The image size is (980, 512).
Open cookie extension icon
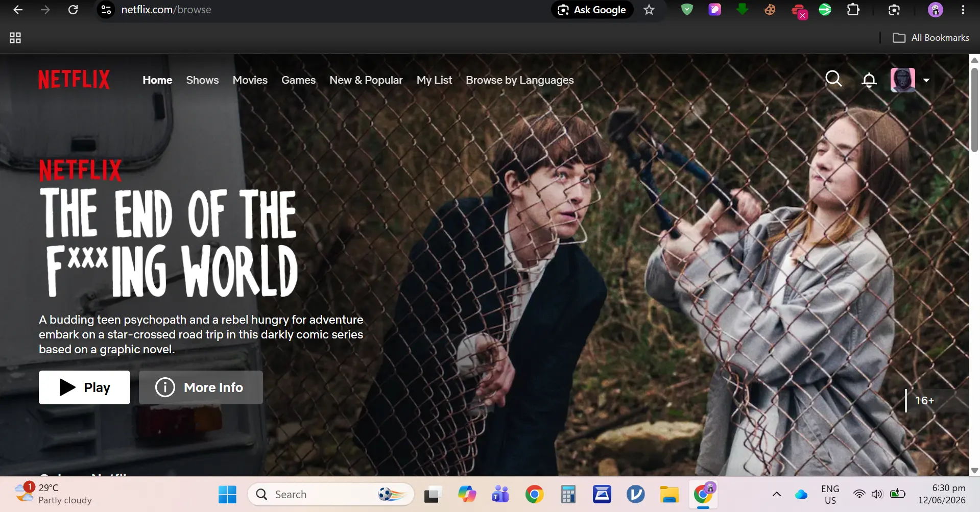770,10
